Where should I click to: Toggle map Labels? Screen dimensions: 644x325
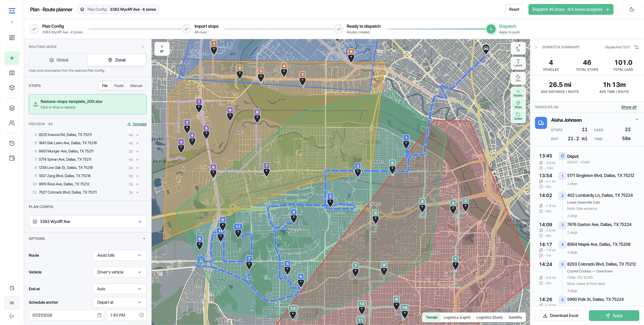point(518,63)
